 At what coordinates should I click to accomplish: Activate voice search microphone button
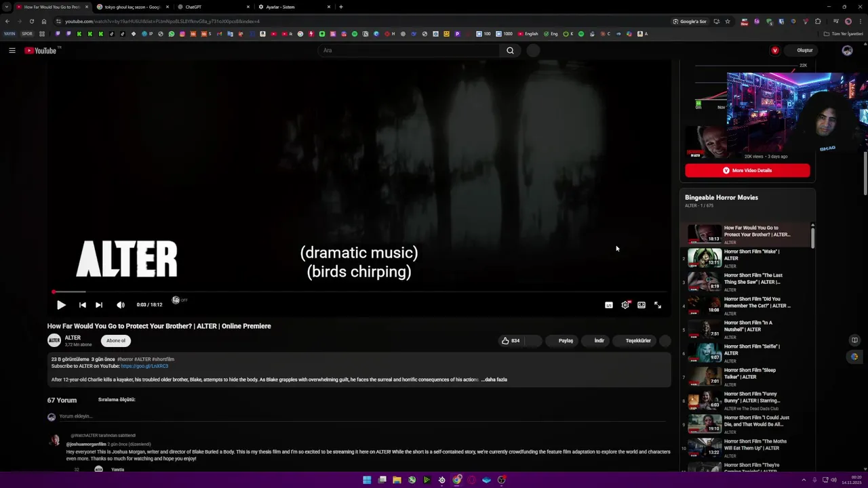533,50
